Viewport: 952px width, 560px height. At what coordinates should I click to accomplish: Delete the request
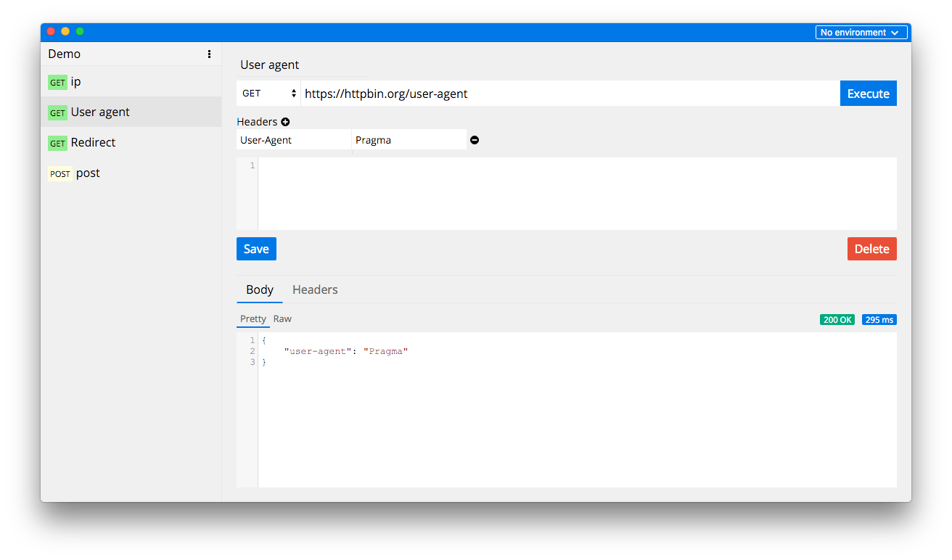872,249
